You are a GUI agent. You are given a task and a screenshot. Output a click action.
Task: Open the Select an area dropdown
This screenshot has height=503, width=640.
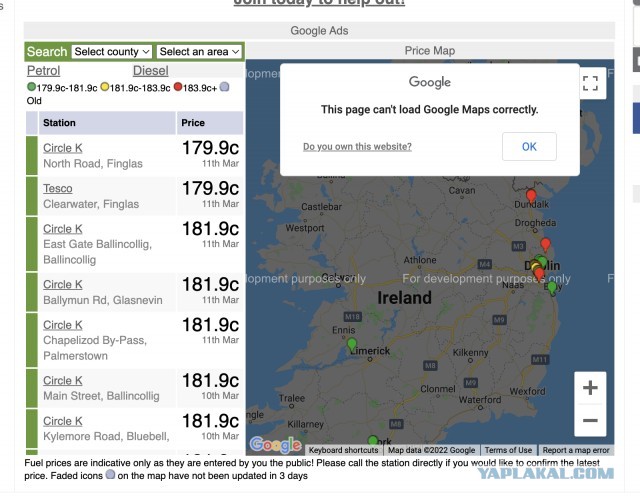click(199, 52)
